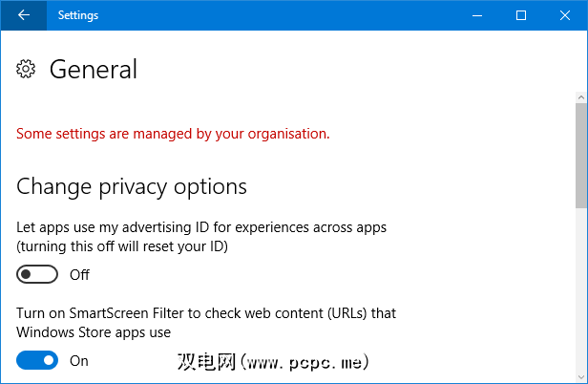Click the scrollbar up arrow
Image resolution: width=588 pixels, height=384 pixels.
click(x=580, y=99)
